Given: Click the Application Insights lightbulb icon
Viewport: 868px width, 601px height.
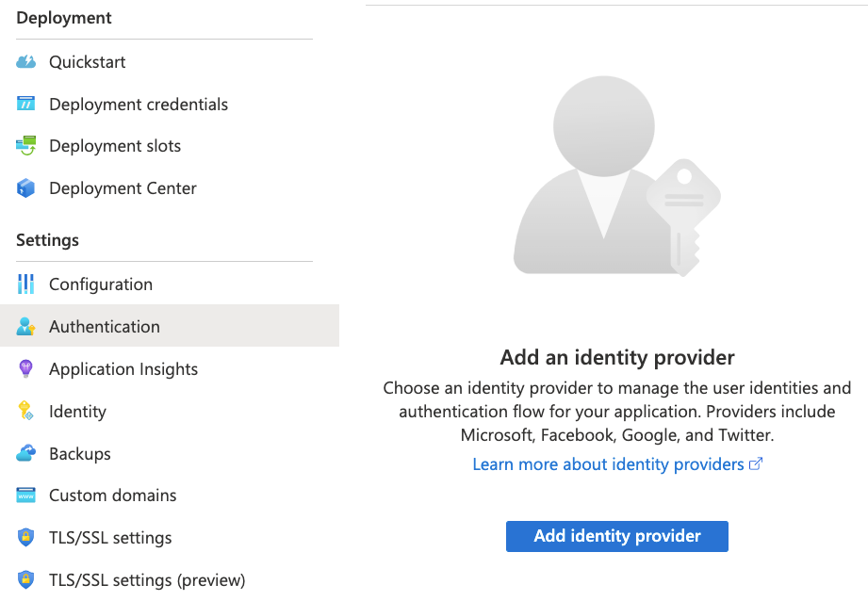Looking at the screenshot, I should (x=25, y=368).
